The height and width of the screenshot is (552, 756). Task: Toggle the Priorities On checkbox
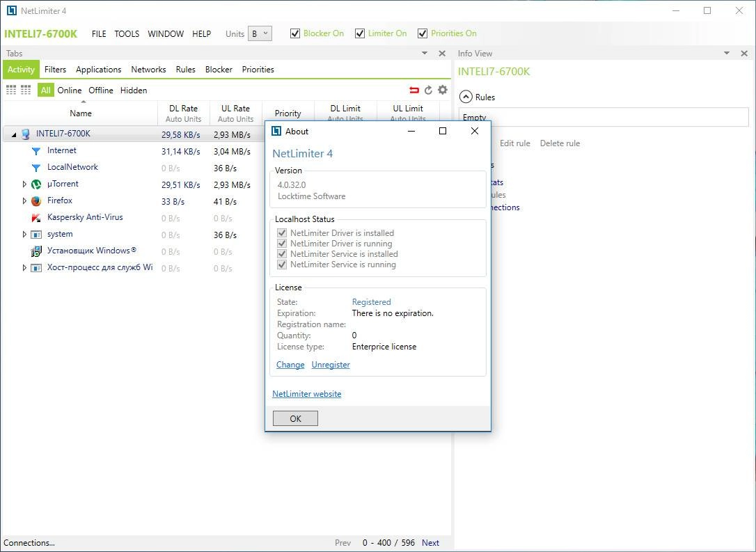point(423,33)
